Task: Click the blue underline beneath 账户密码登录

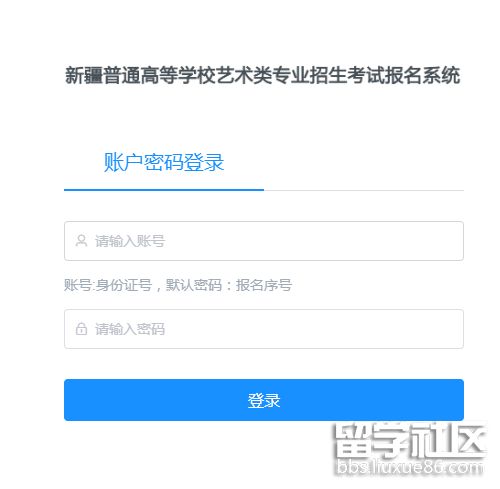Action: point(164,190)
